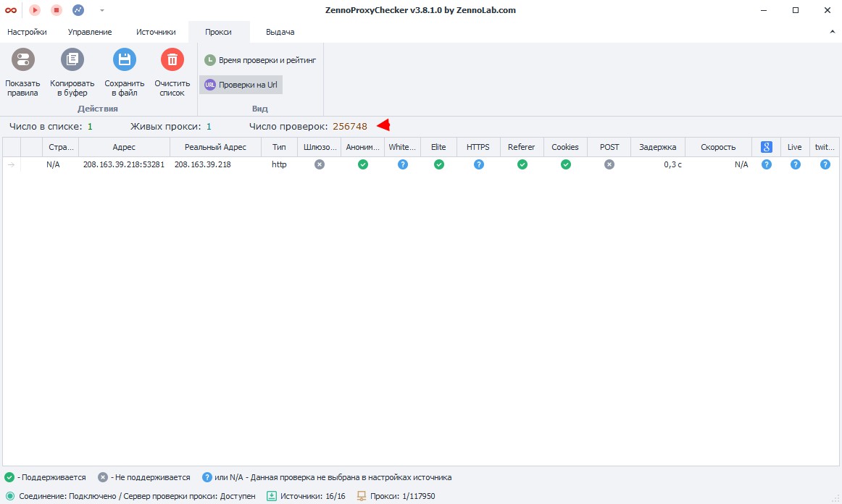842x504 pixels.
Task: Toggle Время проверки и рейтинг view
Action: [x=260, y=60]
